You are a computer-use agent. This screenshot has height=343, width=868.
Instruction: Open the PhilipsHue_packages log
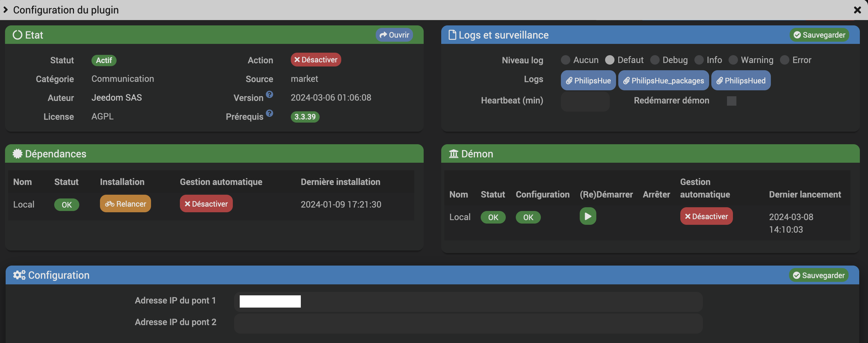pyautogui.click(x=663, y=81)
